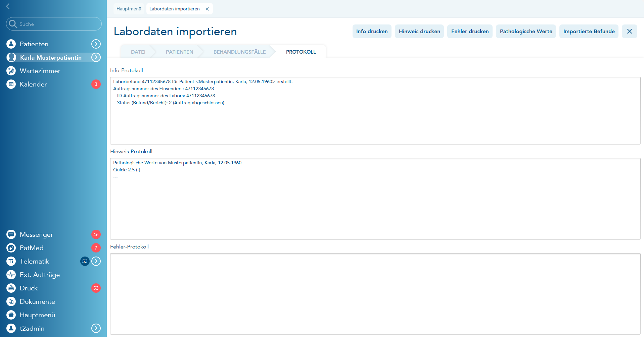
Task: Open the Patienten sidebar icon
Action: (x=11, y=44)
